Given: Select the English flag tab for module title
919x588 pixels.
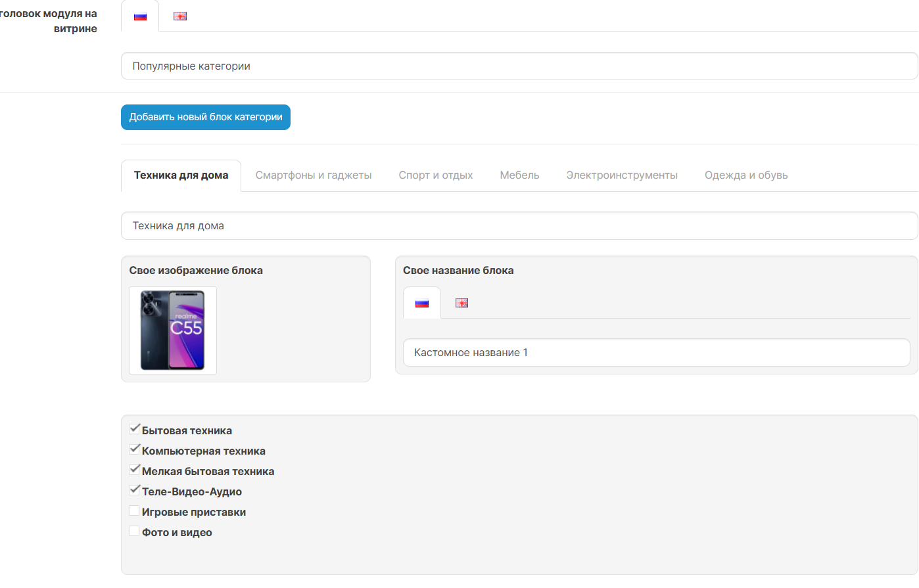Looking at the screenshot, I should [x=180, y=16].
